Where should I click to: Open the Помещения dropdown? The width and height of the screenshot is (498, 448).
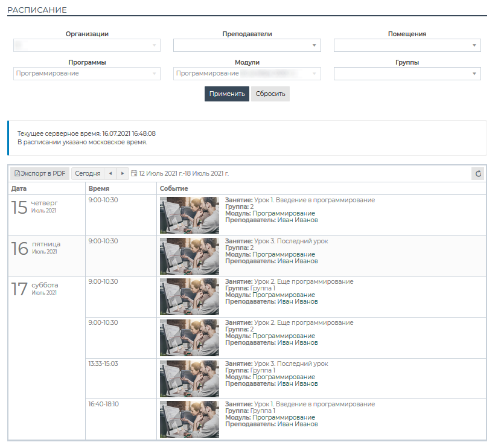click(407, 45)
